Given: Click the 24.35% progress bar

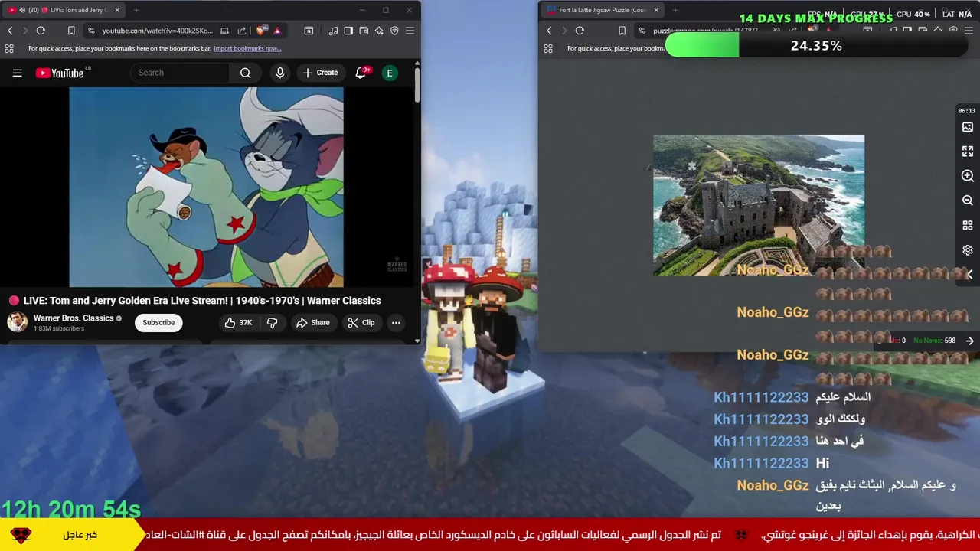Looking at the screenshot, I should (x=816, y=46).
